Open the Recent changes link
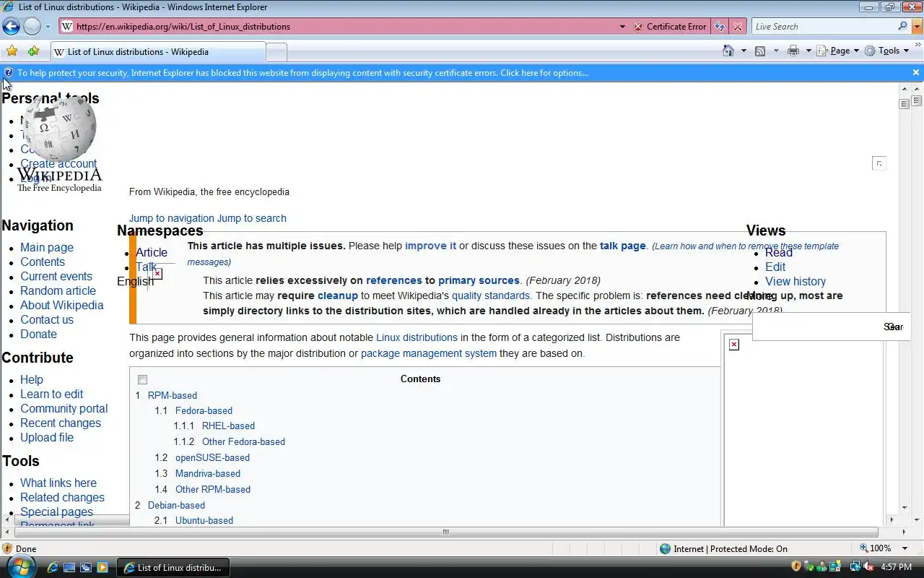This screenshot has height=578, width=924. [61, 423]
